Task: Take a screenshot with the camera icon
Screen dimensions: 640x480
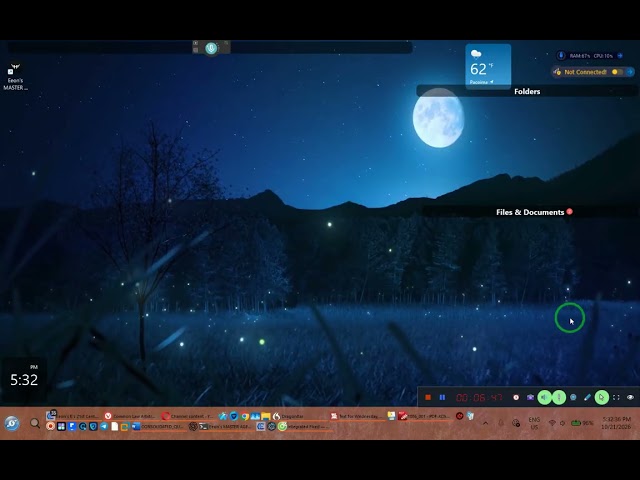Action: [x=530, y=397]
